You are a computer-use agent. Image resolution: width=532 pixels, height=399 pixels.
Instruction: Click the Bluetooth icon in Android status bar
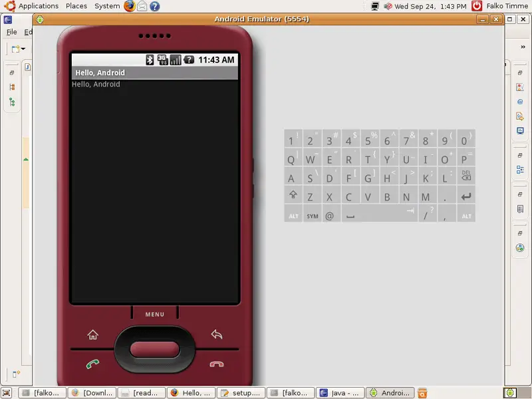point(150,60)
